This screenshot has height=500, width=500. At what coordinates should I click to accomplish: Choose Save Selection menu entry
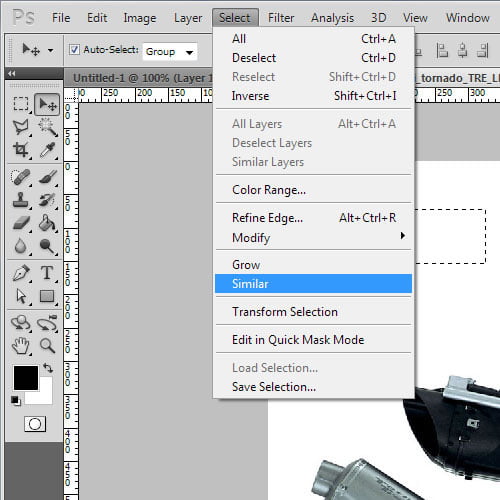pyautogui.click(x=313, y=387)
